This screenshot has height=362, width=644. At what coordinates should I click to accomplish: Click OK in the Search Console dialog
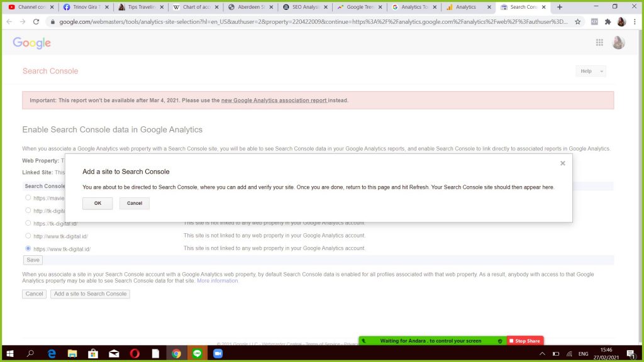tap(97, 204)
